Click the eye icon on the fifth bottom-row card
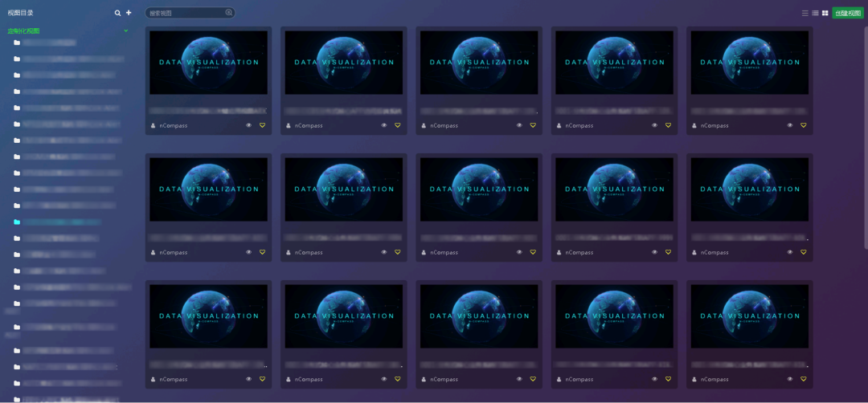The width and height of the screenshot is (868, 403). (790, 379)
